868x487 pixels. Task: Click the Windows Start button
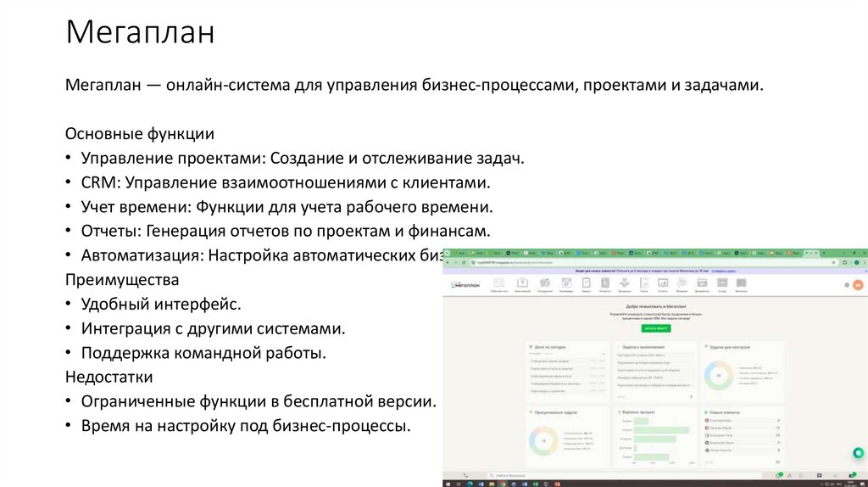[448, 484]
